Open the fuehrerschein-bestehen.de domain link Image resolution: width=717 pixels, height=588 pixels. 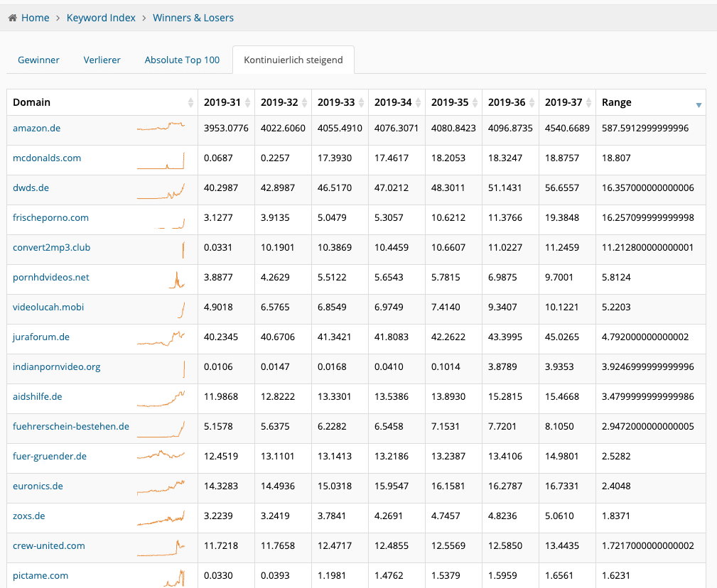71,427
